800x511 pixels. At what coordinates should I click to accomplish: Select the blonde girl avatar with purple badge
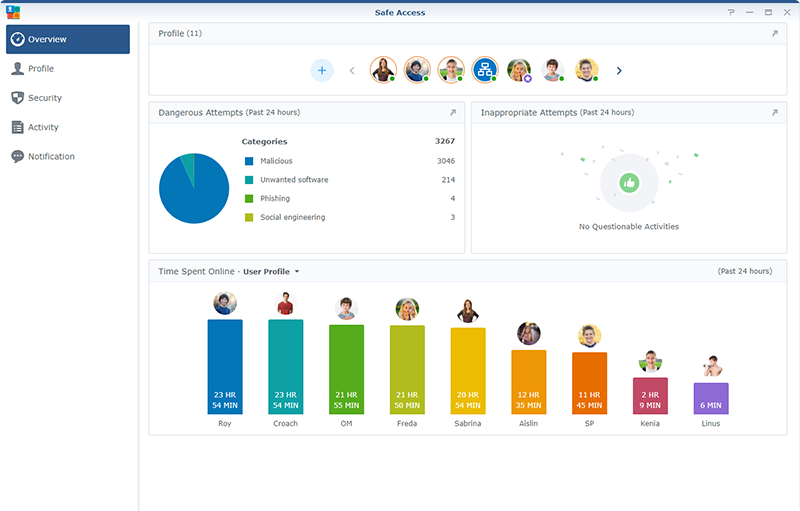coord(519,70)
